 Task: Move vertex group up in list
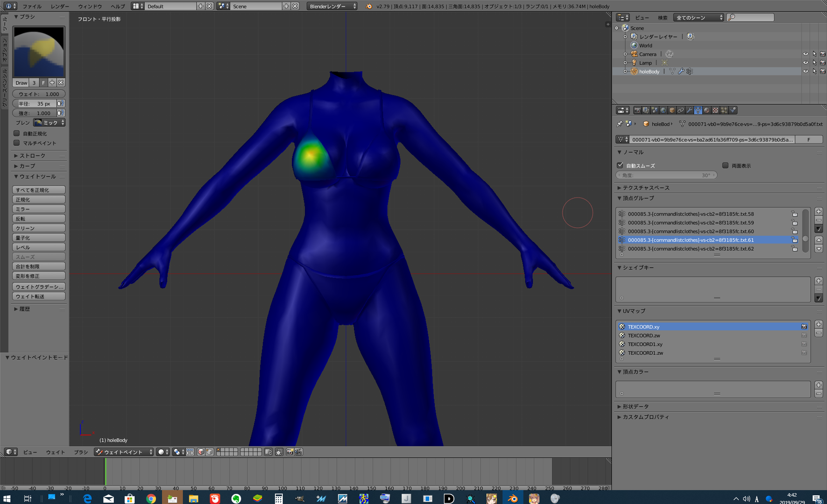(819, 240)
